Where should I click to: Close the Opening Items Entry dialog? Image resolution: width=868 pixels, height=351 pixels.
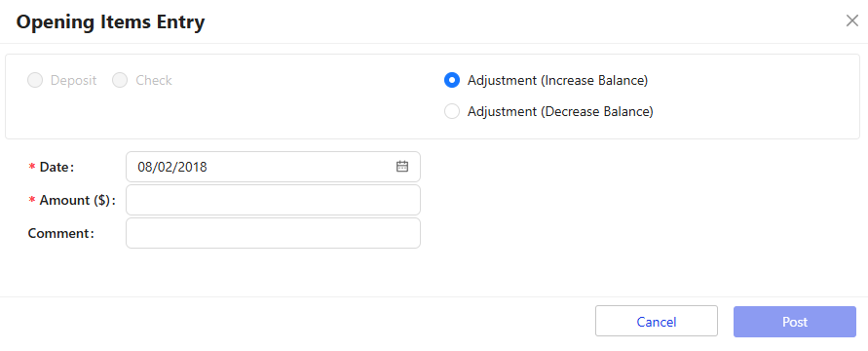click(x=852, y=21)
